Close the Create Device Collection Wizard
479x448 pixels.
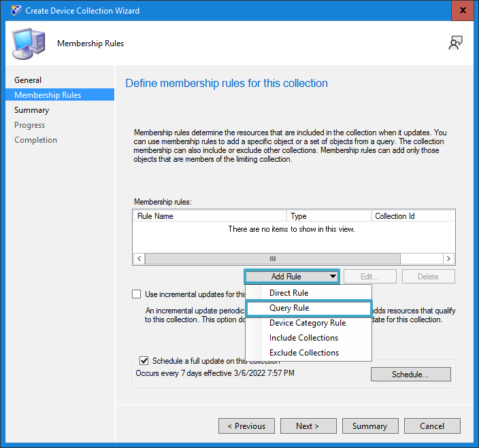pos(463,10)
